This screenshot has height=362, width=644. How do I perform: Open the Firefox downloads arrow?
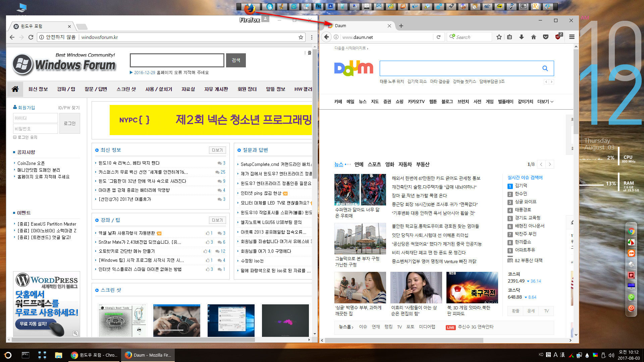pos(522,37)
